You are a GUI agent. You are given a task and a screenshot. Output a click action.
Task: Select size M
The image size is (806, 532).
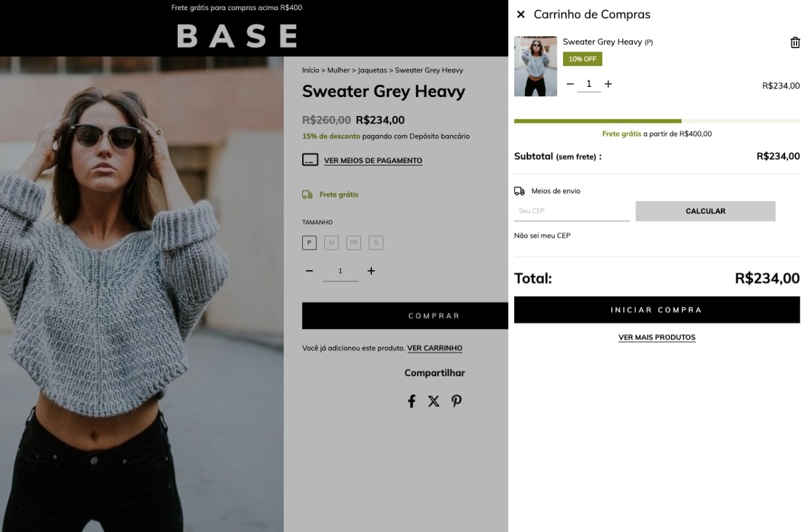(331, 242)
